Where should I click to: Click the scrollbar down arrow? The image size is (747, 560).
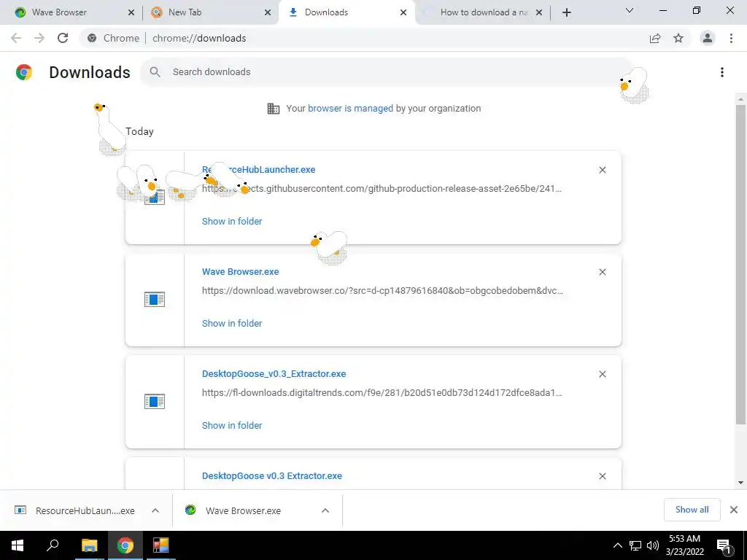pos(740,483)
